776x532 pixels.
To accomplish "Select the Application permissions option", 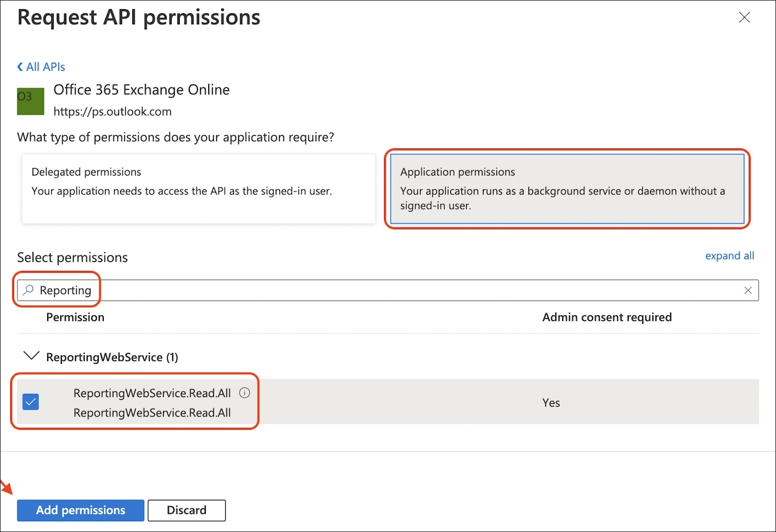I will (x=567, y=189).
